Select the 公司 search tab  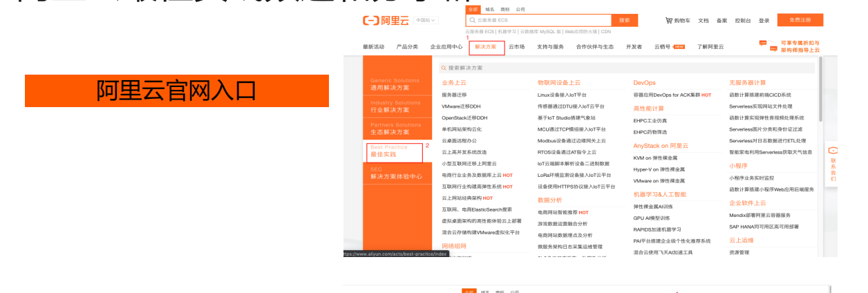(x=520, y=10)
